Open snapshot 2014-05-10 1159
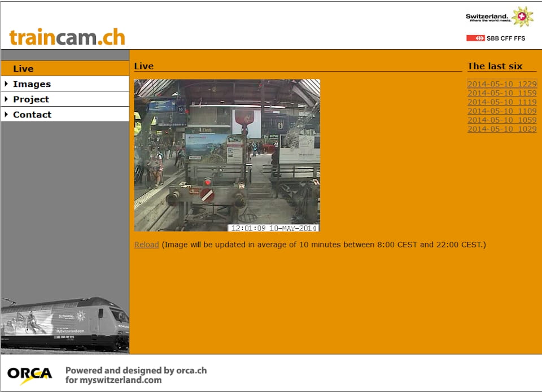This screenshot has width=542, height=392. 502,93
